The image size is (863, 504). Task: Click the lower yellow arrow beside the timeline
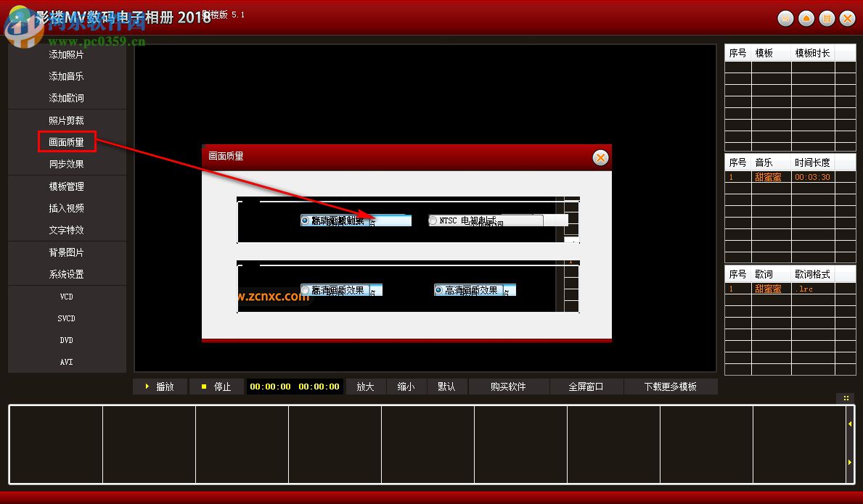click(850, 462)
